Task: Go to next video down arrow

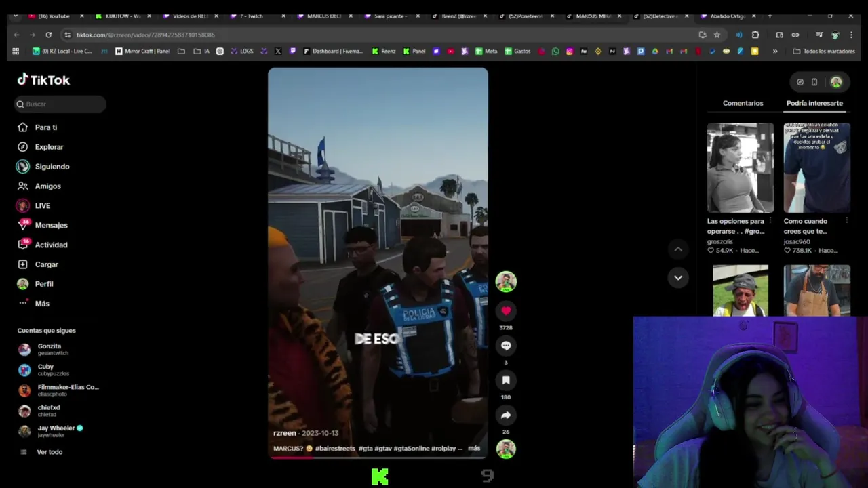Action: tap(677, 277)
